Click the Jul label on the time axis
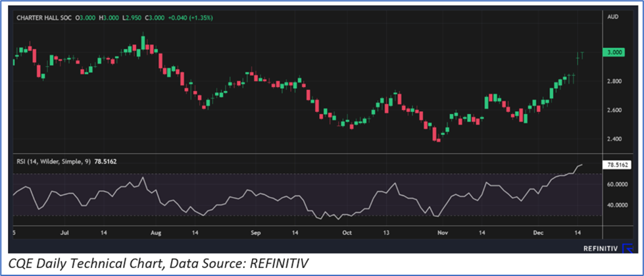 coord(64,233)
